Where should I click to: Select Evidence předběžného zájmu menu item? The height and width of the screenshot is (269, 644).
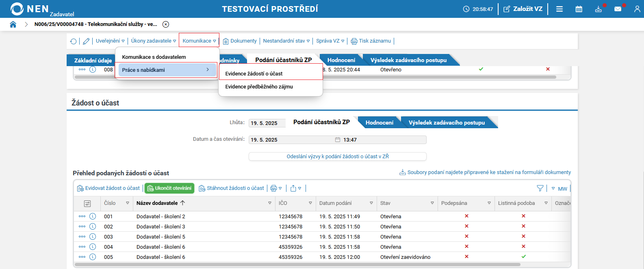click(x=259, y=87)
